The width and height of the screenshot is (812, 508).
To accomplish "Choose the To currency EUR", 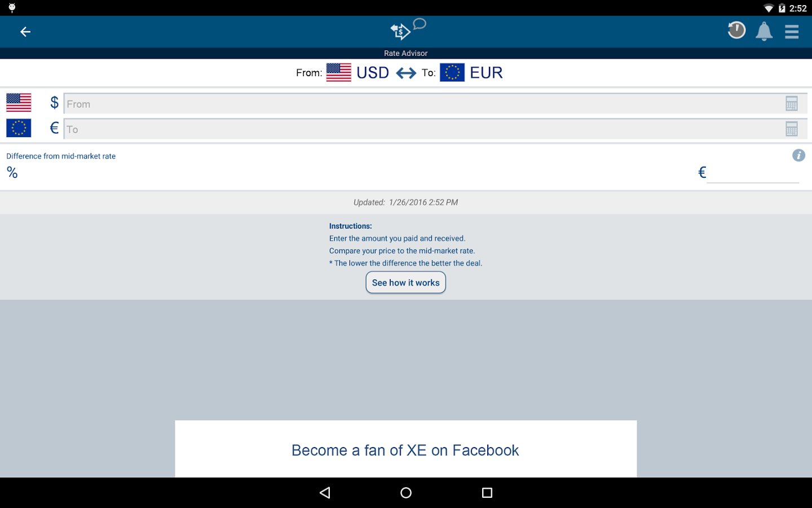I will coord(486,73).
